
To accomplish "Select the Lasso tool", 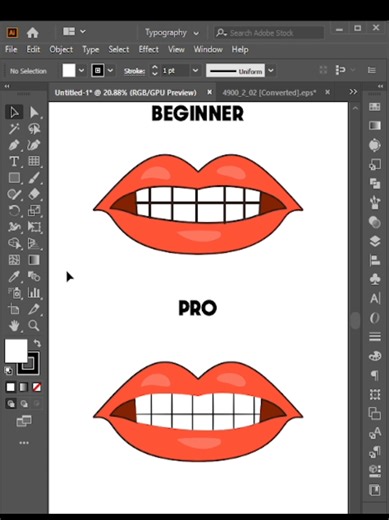I will click(x=34, y=129).
